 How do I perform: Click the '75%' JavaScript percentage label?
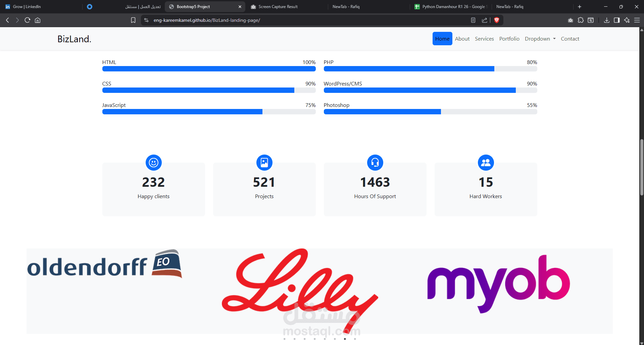pos(310,105)
